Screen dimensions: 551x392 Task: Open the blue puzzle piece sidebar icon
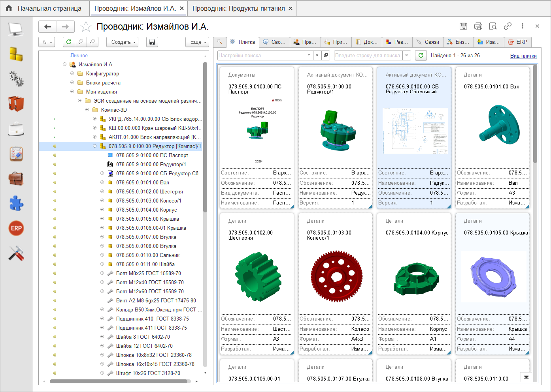16,203
